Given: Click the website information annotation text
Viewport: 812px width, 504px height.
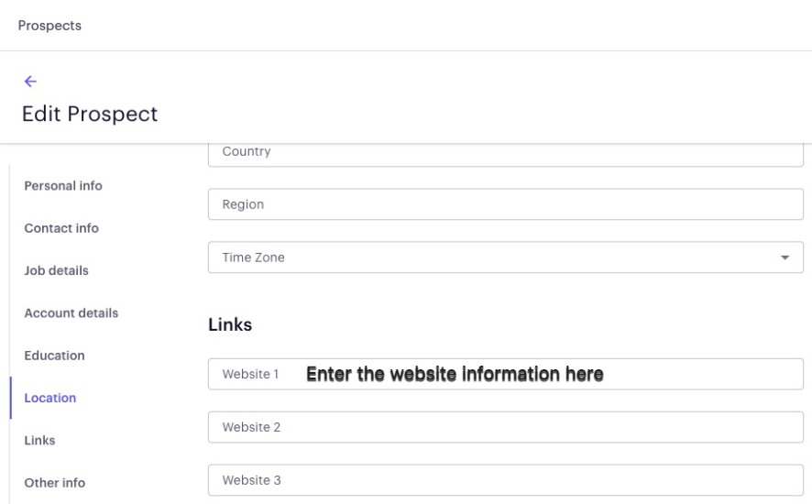Looking at the screenshot, I should click(x=455, y=374).
